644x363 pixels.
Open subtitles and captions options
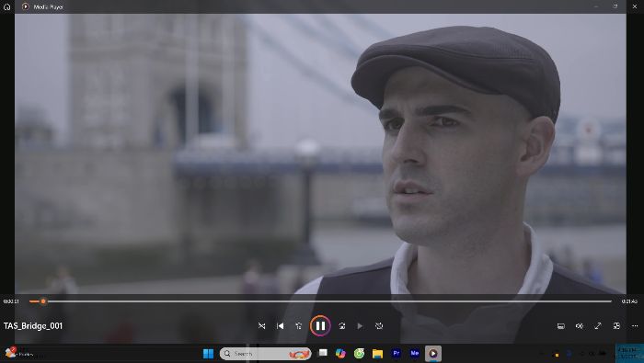(560, 325)
